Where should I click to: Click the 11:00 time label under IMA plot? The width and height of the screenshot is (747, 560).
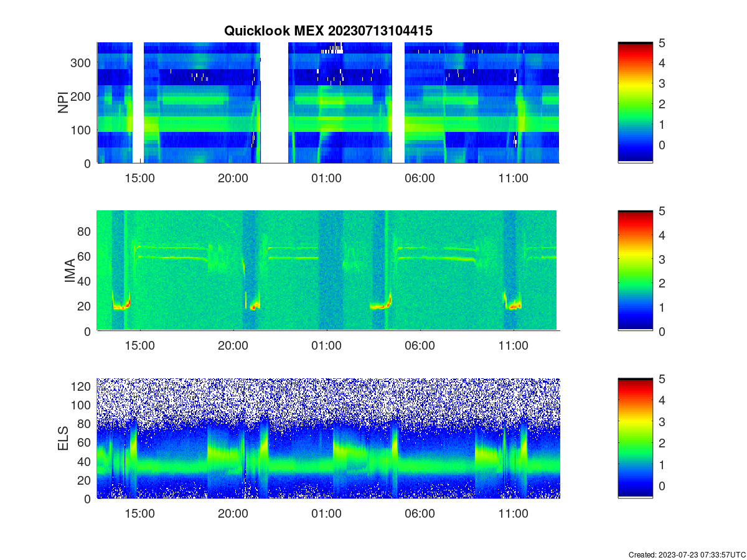tap(514, 346)
